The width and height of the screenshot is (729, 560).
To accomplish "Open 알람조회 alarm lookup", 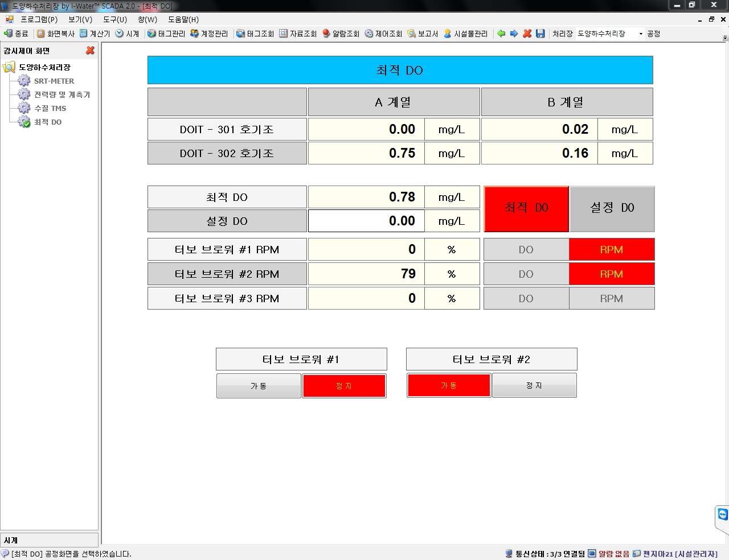I will 341,34.
